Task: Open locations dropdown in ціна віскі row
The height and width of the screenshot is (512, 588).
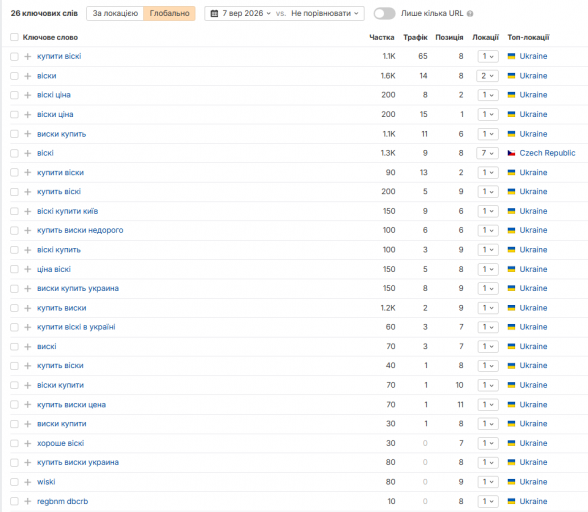Action: pos(488,269)
